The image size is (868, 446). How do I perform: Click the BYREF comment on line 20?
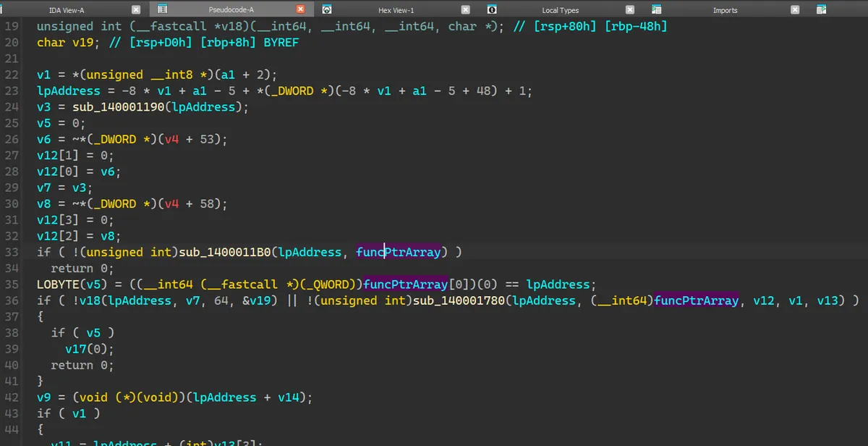click(x=281, y=42)
